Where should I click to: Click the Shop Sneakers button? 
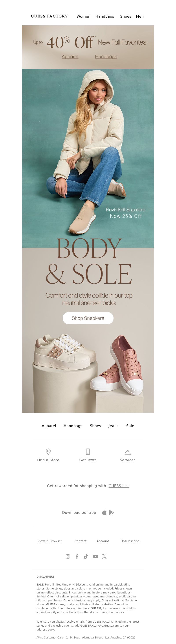pyautogui.click(x=88, y=318)
